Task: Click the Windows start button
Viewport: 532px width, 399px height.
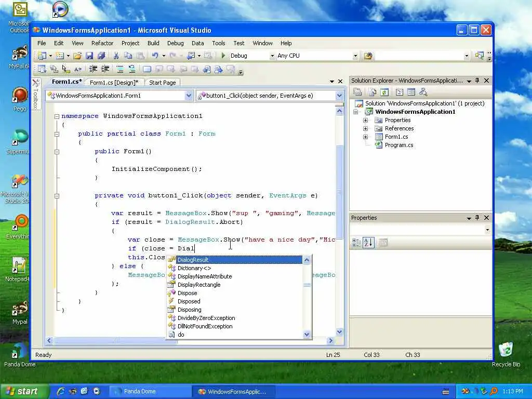Action: tap(24, 392)
